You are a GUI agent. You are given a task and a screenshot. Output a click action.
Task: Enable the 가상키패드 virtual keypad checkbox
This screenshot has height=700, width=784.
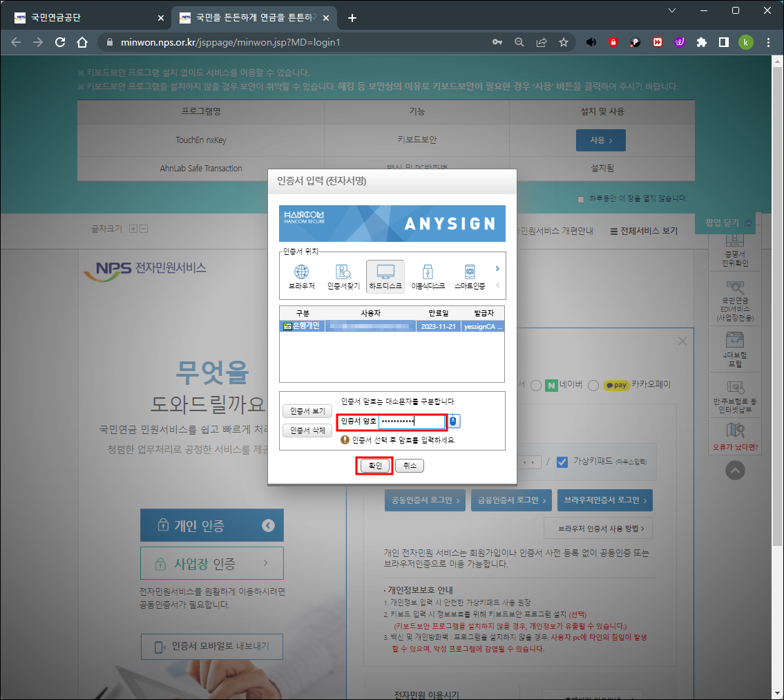pos(562,461)
